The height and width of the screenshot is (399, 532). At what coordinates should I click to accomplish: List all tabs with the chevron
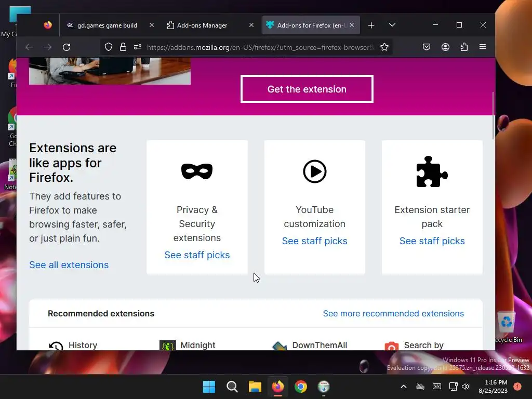(392, 25)
